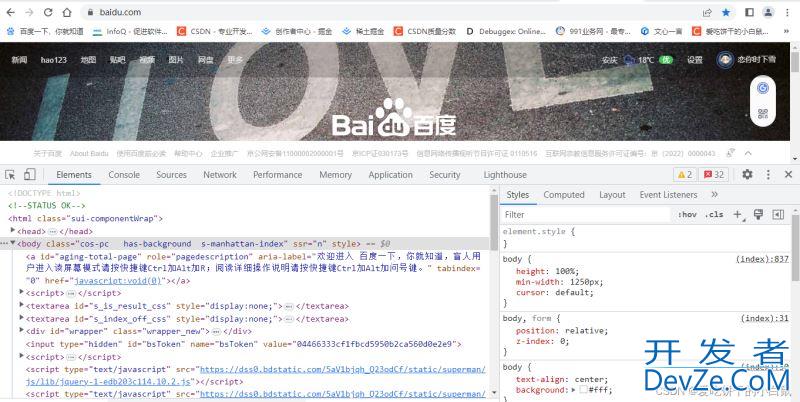The height and width of the screenshot is (402, 800).
Task: Click the white #fff color swatch
Action: click(x=583, y=390)
